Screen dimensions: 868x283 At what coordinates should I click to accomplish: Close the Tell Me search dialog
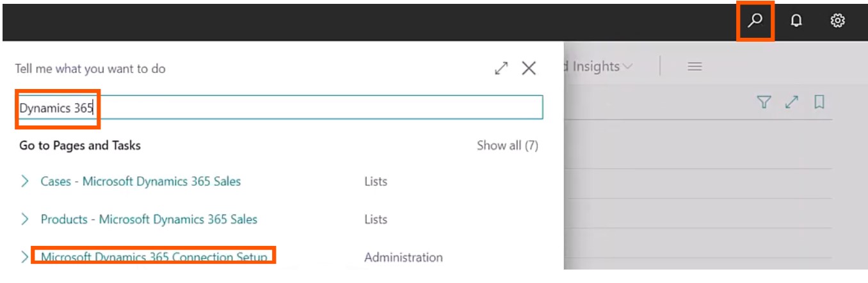[x=529, y=69]
